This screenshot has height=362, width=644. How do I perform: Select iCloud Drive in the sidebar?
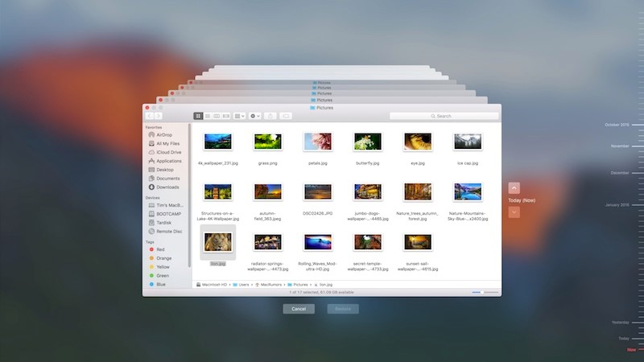(168, 152)
